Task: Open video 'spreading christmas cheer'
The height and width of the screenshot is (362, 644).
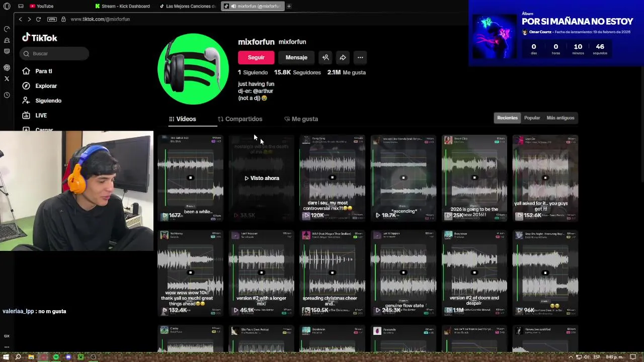Action: point(332,273)
